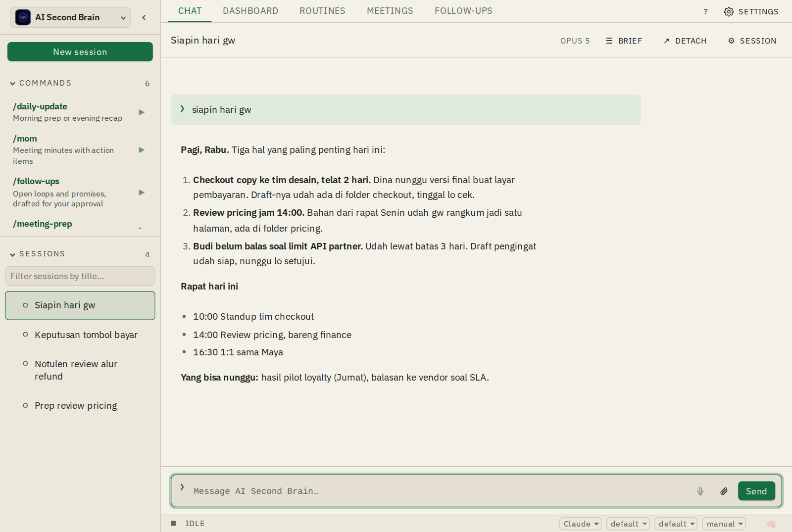Screen dimensions: 792x532
Task: Switch to the FOLLOW-UPS tab
Action: 463,11
